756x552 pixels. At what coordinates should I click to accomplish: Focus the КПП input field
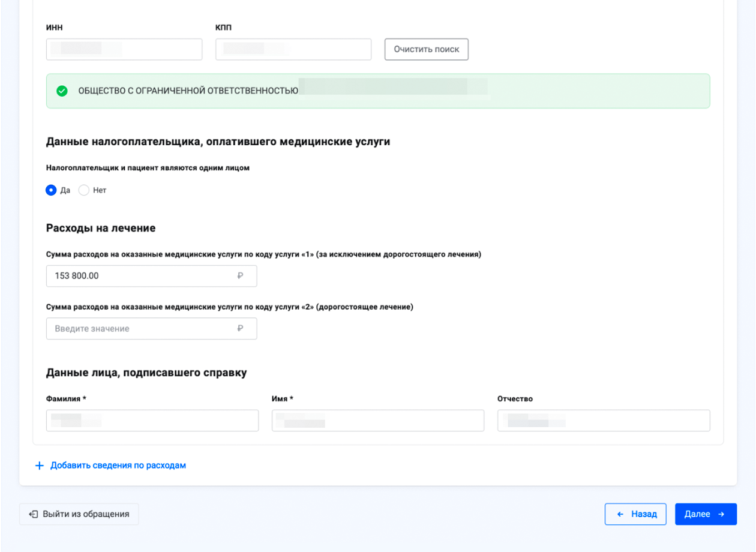[293, 49]
